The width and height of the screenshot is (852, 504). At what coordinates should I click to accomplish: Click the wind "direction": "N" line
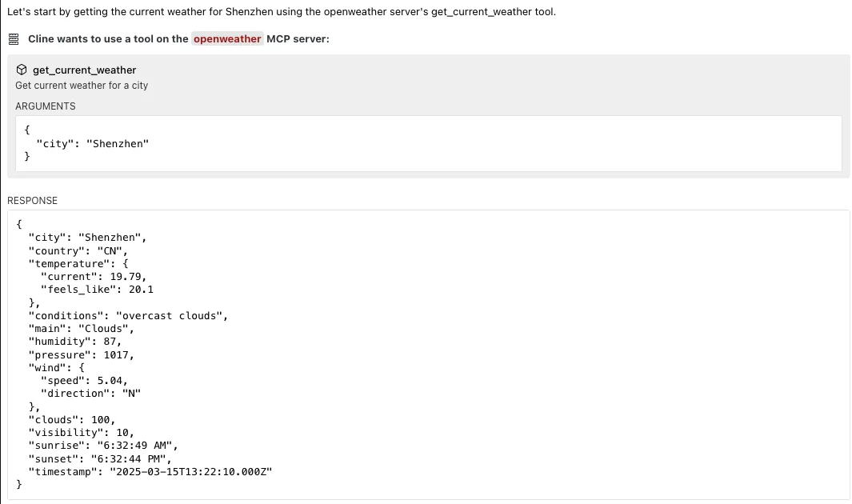point(90,394)
